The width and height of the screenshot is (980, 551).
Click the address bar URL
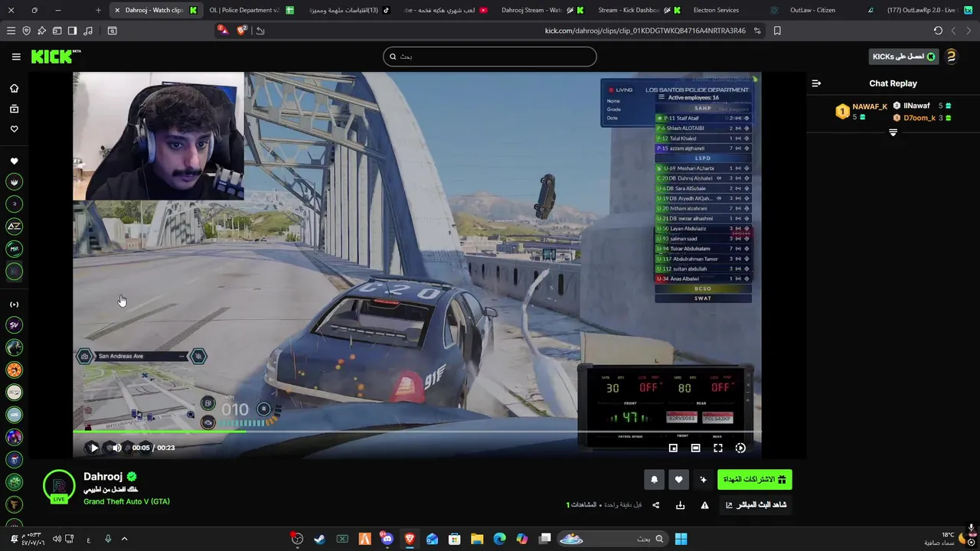645,31
